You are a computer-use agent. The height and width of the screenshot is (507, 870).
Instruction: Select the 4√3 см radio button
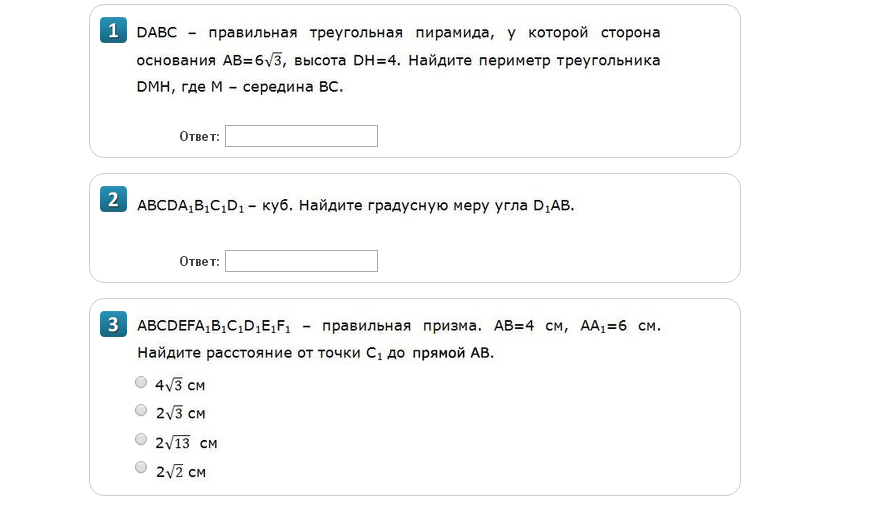tap(141, 382)
